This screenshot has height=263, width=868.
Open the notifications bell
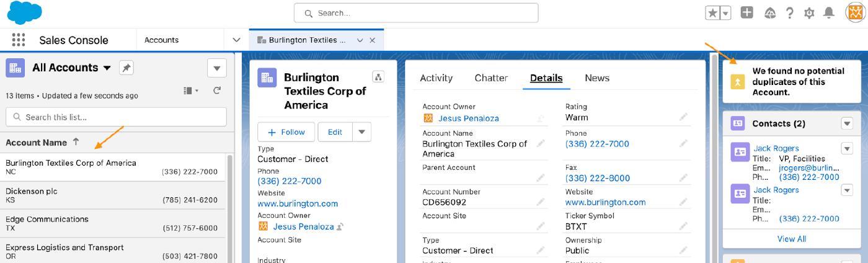(x=828, y=13)
